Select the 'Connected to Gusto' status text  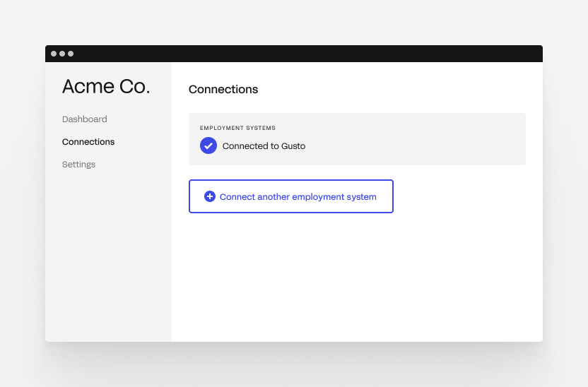click(264, 146)
